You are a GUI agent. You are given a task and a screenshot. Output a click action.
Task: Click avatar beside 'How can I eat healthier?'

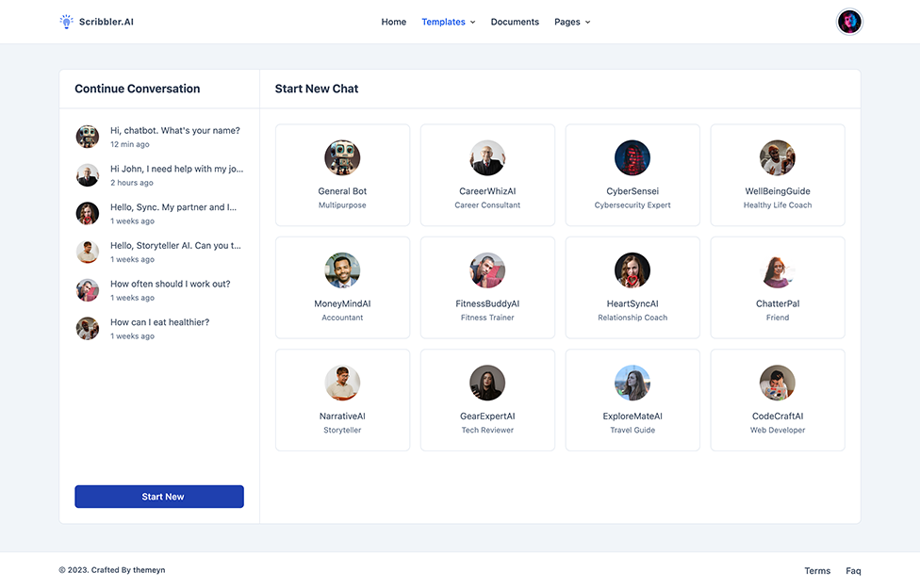coord(88,328)
